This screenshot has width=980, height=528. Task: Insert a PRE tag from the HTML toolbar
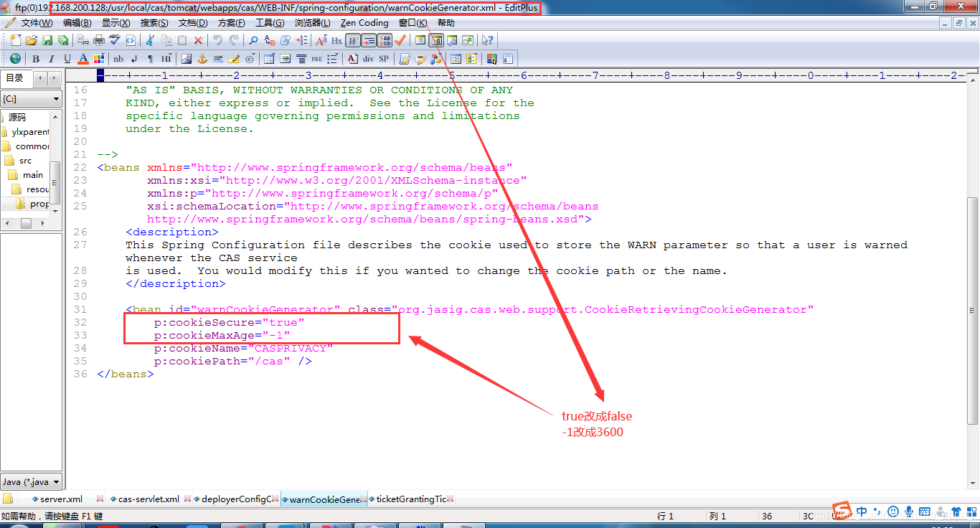pyautogui.click(x=316, y=59)
